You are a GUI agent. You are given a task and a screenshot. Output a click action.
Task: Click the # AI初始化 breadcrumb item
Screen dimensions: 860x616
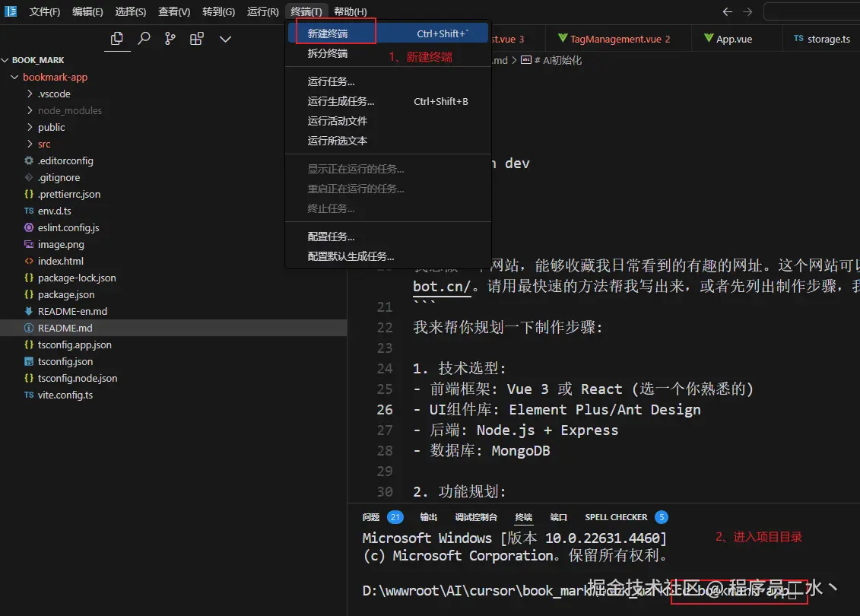(x=558, y=60)
